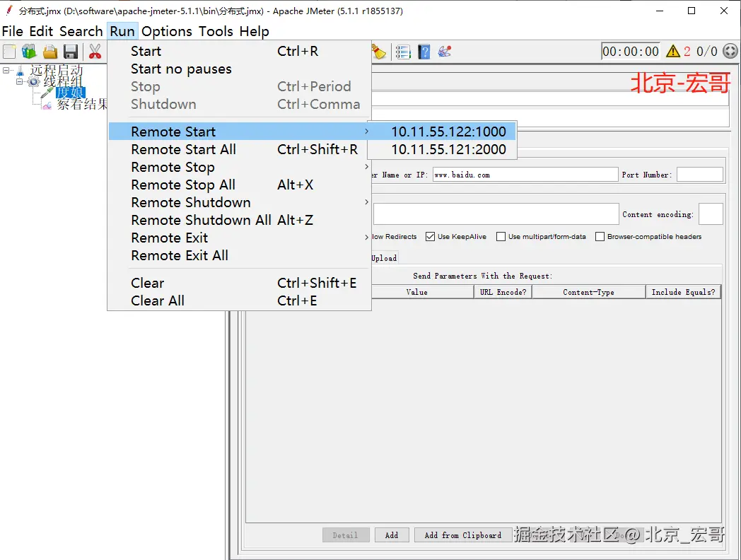Open the Options menu in menu bar
This screenshot has width=741, height=560.
pyautogui.click(x=167, y=31)
